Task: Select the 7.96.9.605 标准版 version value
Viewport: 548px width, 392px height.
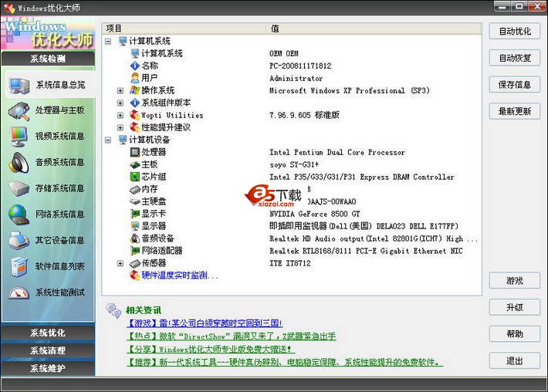Action: 304,115
